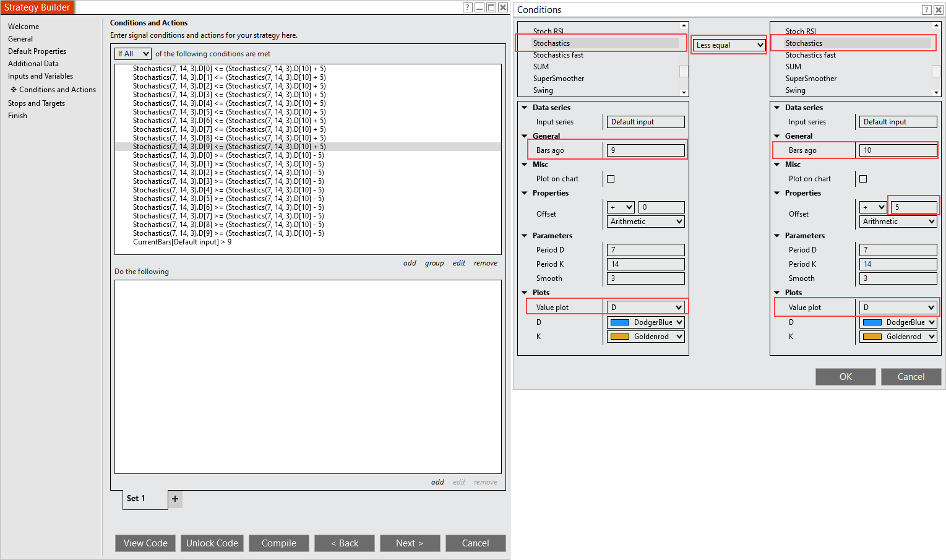946x560 pixels.
Task: Open Additional Data step
Action: click(x=33, y=64)
